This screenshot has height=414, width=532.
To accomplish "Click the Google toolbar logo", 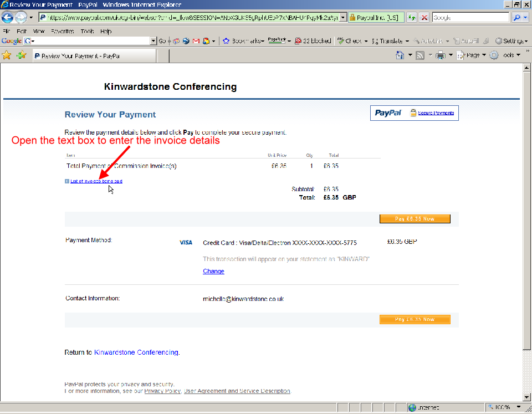I will (x=12, y=41).
